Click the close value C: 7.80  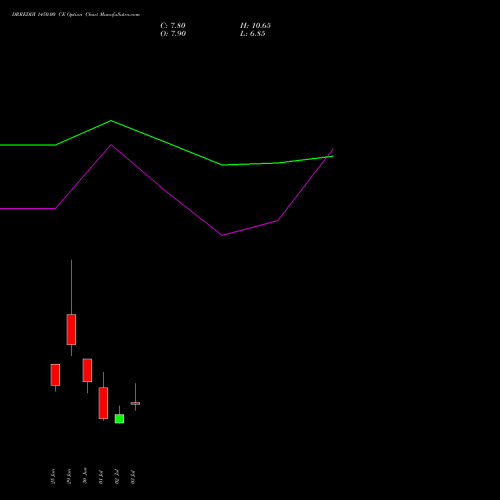(173, 26)
